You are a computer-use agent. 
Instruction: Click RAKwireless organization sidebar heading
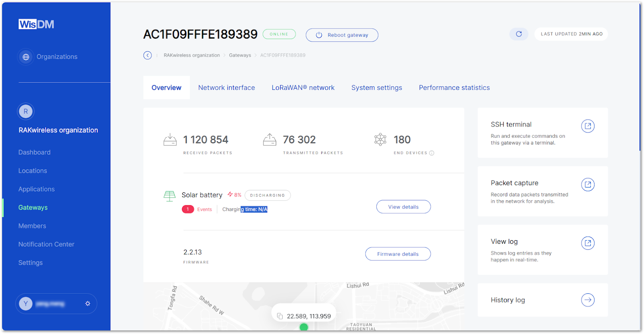(58, 130)
